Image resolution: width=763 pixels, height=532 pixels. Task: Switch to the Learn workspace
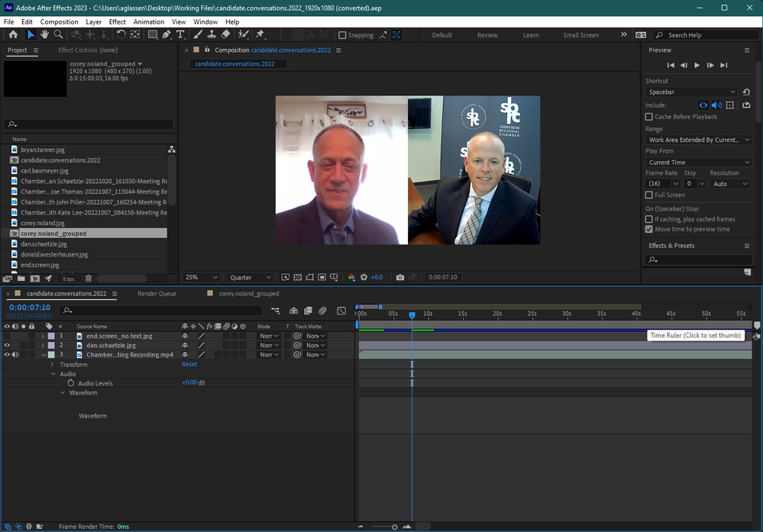530,35
